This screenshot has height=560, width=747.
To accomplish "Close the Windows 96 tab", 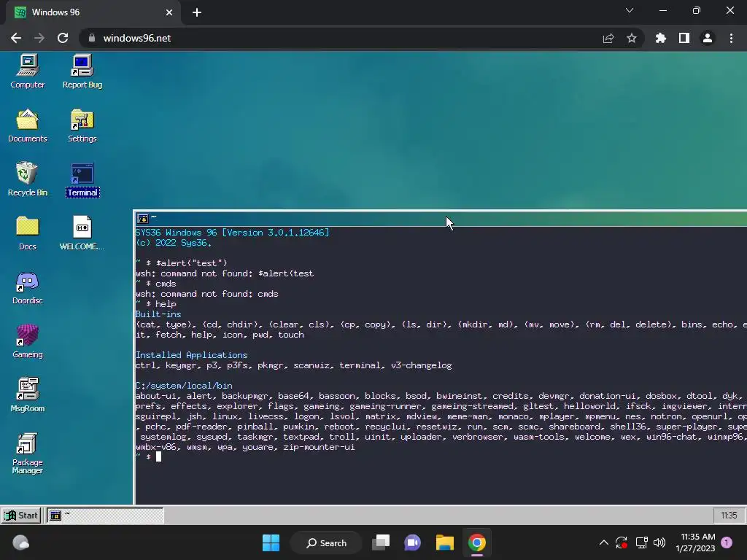I will [169, 12].
